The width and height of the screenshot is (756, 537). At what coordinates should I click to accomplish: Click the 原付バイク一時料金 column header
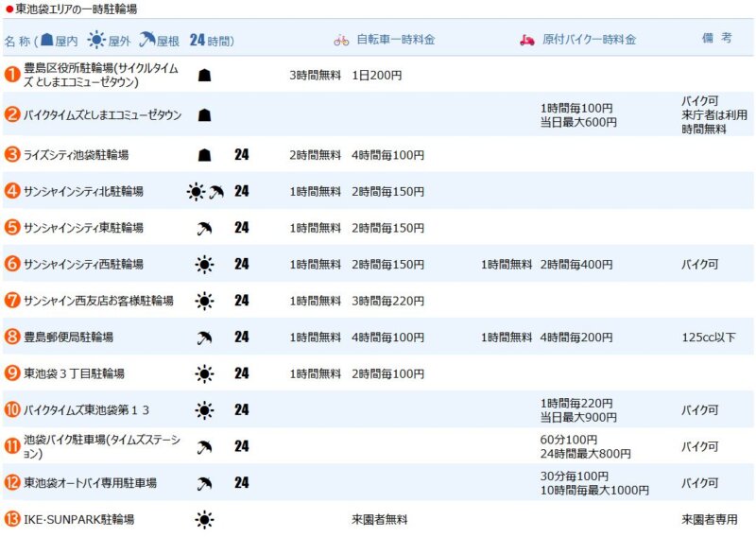point(589,41)
